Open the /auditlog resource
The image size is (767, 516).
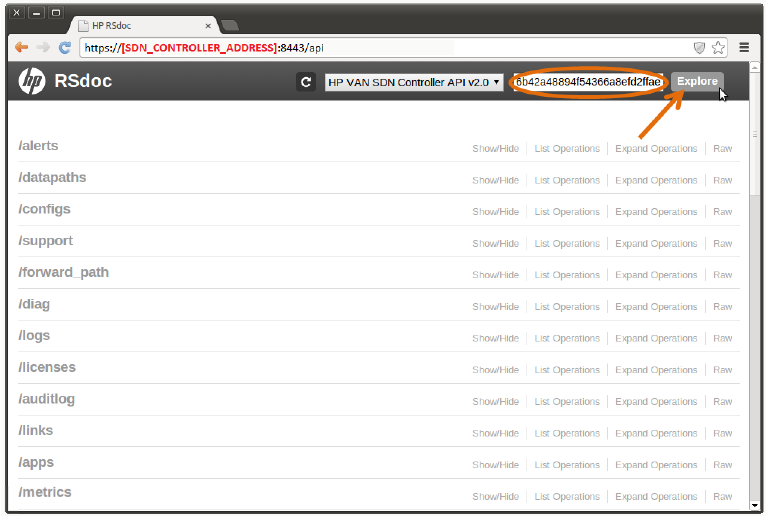46,399
